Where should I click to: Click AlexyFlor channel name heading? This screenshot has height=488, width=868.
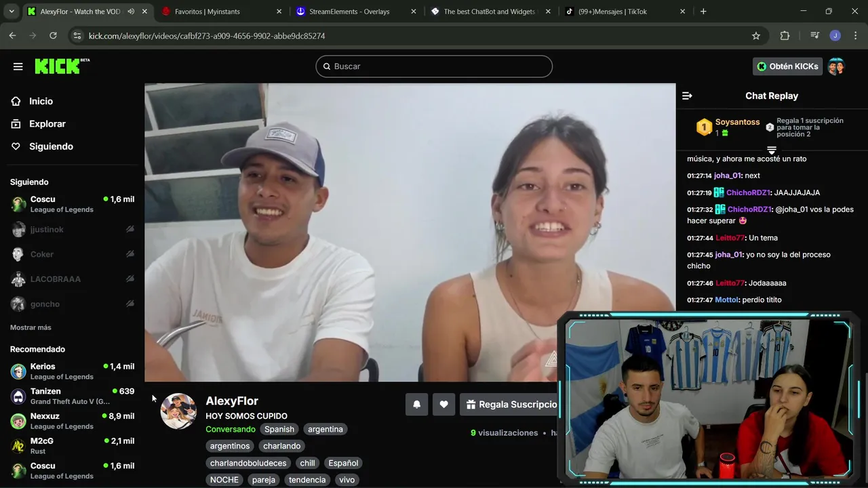(x=232, y=401)
